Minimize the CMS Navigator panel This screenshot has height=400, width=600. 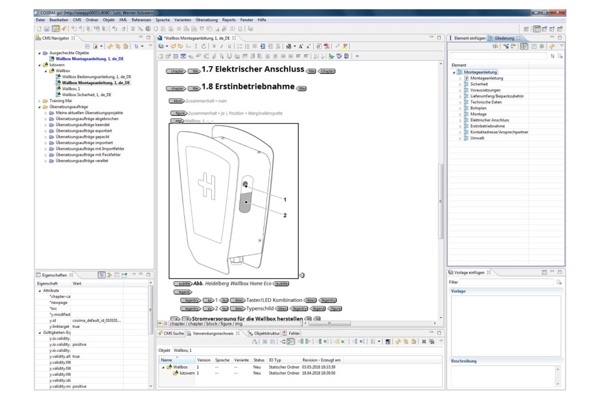pyautogui.click(x=142, y=38)
